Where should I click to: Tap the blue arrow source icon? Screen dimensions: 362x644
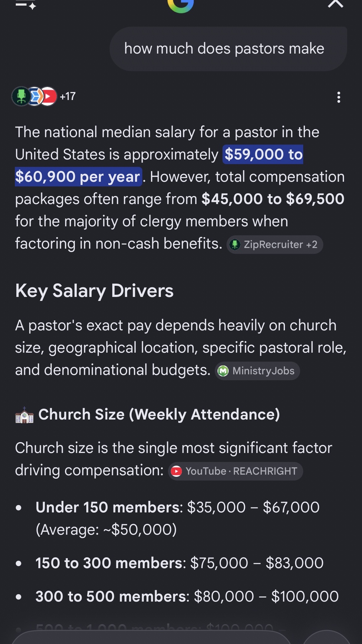pyautogui.click(x=35, y=96)
